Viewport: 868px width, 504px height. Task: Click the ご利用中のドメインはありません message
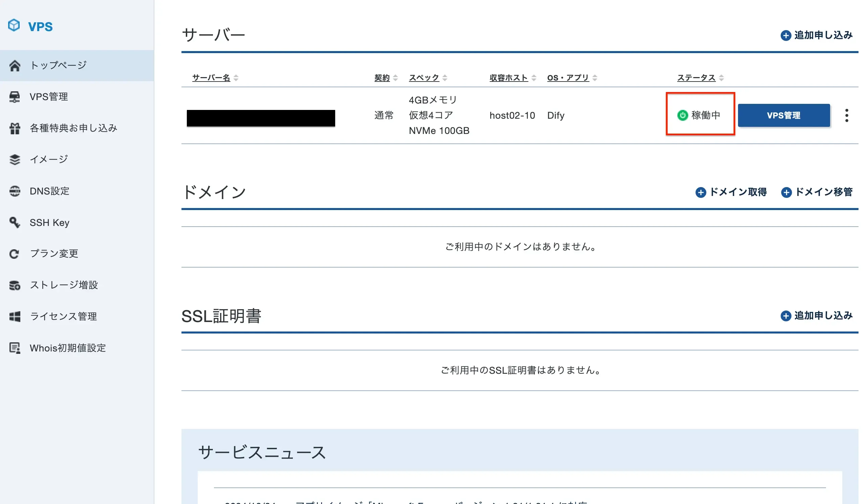520,247
